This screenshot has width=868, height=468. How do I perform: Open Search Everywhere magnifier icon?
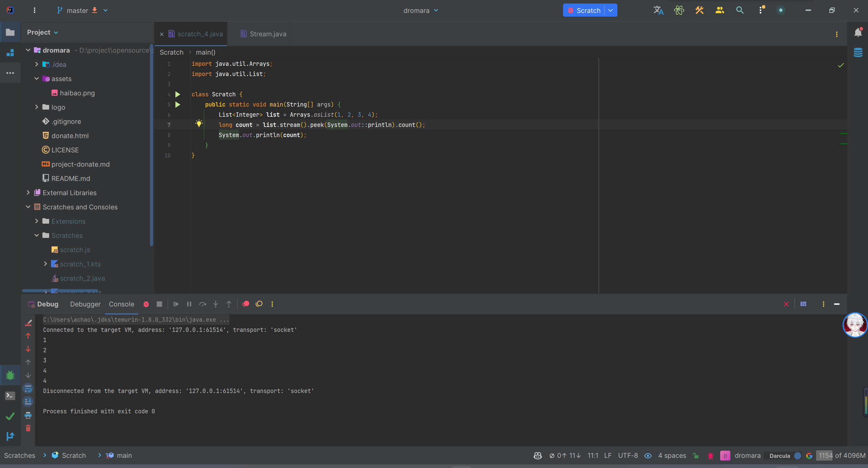click(740, 10)
